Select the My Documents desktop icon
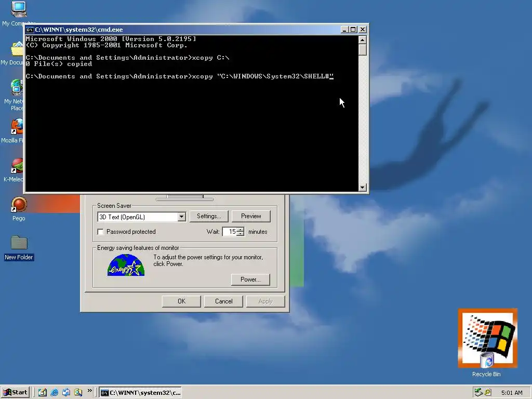This screenshot has width=532, height=399. [x=17, y=48]
